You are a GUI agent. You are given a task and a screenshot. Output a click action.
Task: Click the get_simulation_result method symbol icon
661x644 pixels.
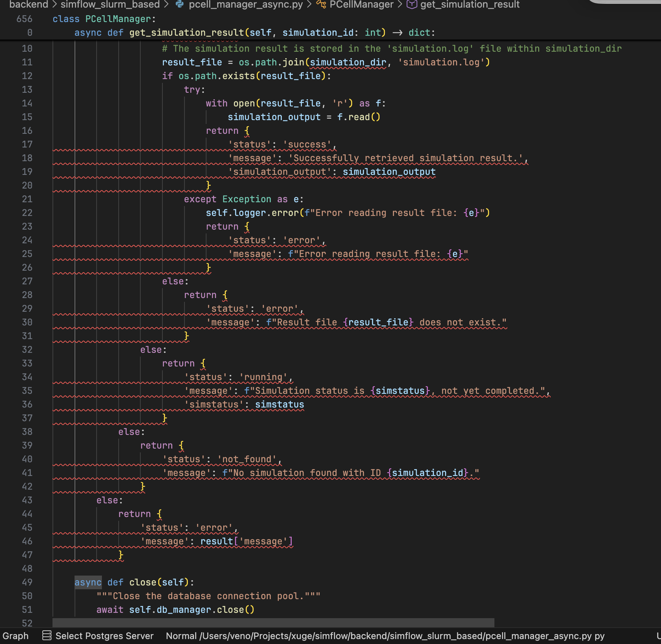tap(412, 4)
